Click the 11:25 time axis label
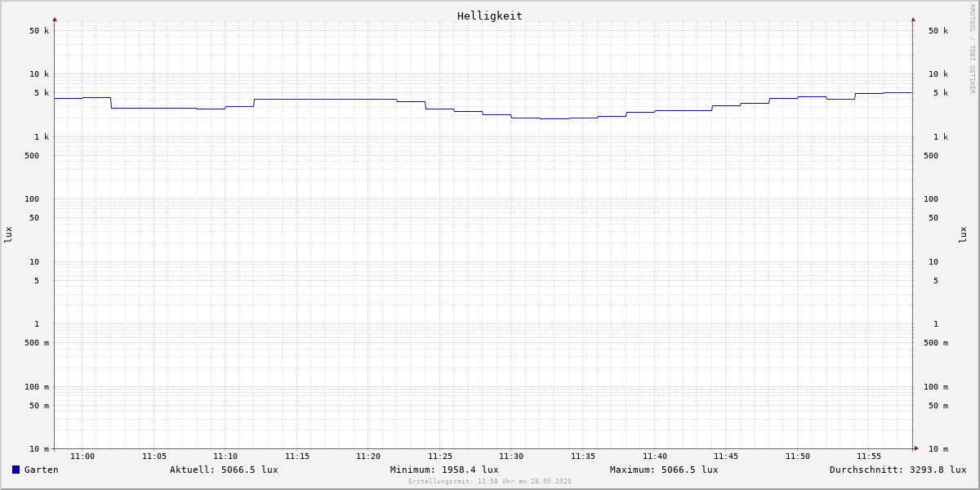This screenshot has height=490, width=980. [440, 457]
